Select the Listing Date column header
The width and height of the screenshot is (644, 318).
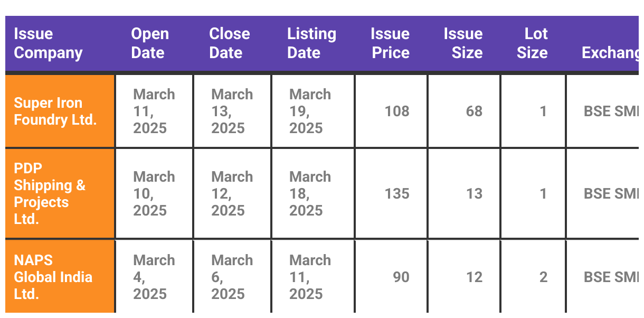click(x=312, y=43)
